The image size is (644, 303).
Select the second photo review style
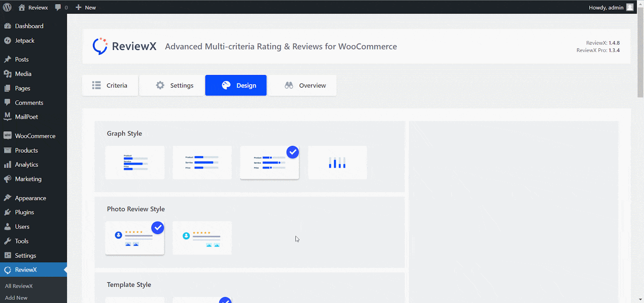point(202,238)
